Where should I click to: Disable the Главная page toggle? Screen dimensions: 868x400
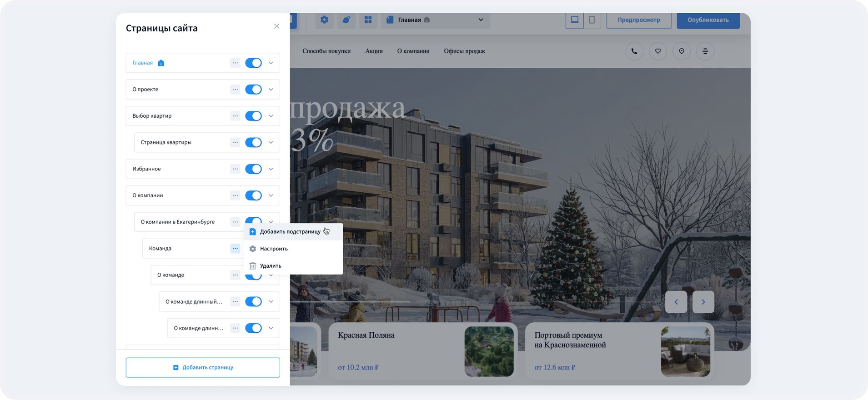point(253,63)
